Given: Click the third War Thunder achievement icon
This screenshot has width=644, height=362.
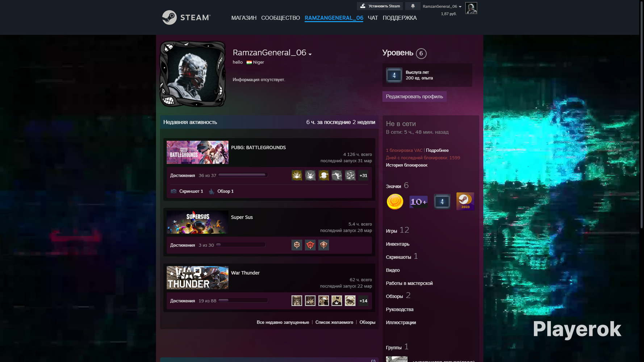Looking at the screenshot, I should tap(323, 301).
